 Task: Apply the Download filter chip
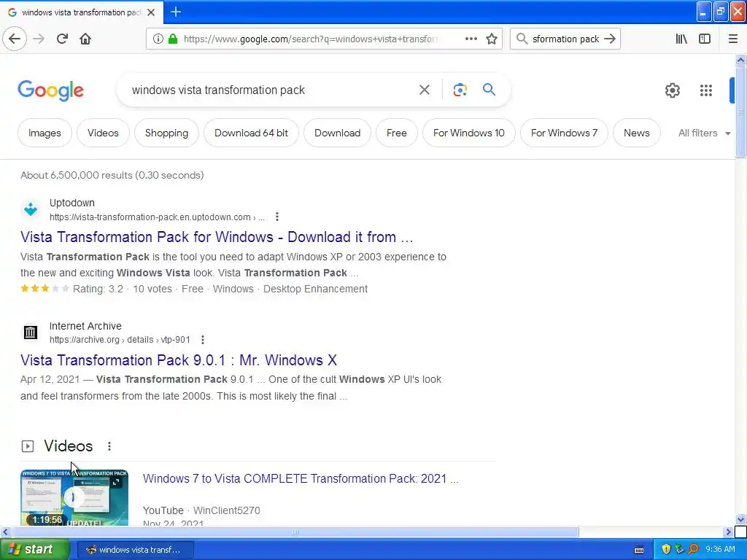tap(337, 133)
